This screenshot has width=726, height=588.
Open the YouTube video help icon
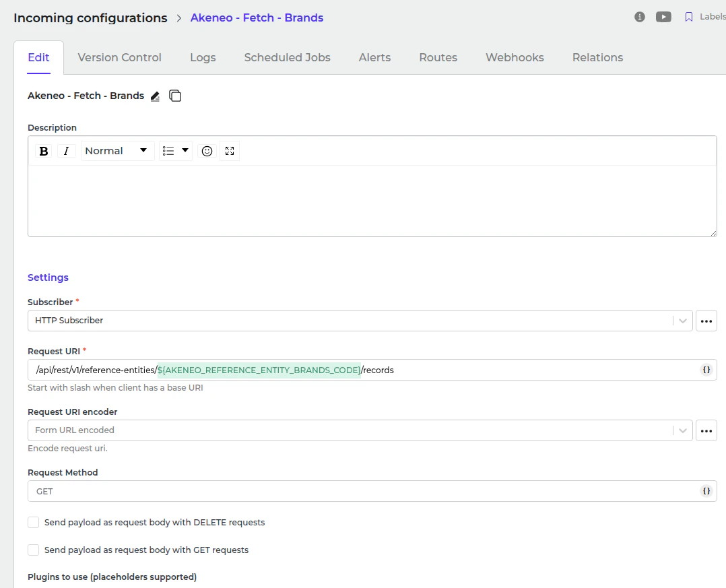point(663,17)
